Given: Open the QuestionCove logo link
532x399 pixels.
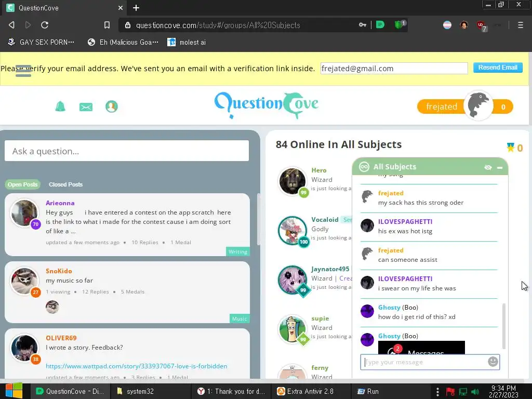Looking at the screenshot, I should 267,105.
